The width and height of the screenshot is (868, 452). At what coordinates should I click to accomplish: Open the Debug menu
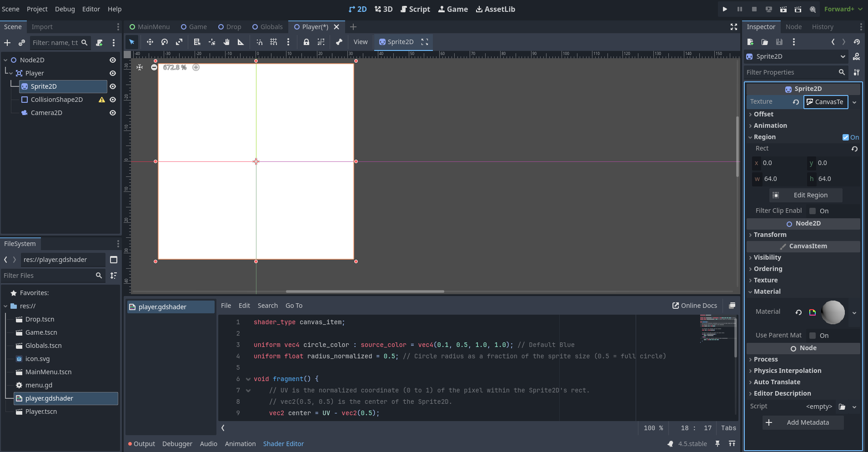[x=65, y=9]
